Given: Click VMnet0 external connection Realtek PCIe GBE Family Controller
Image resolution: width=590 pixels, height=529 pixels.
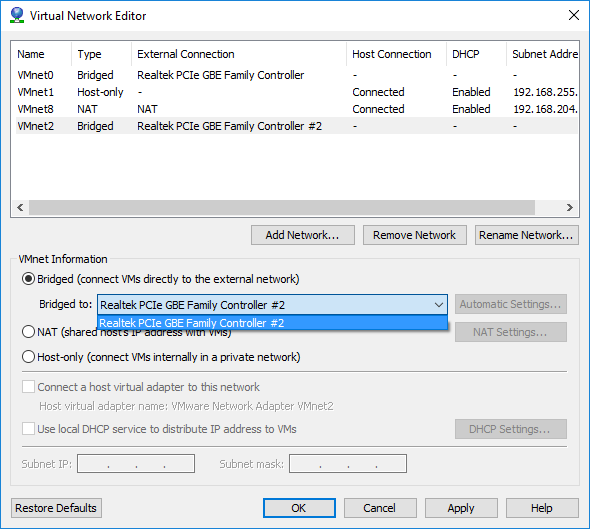Looking at the screenshot, I should 220,75.
